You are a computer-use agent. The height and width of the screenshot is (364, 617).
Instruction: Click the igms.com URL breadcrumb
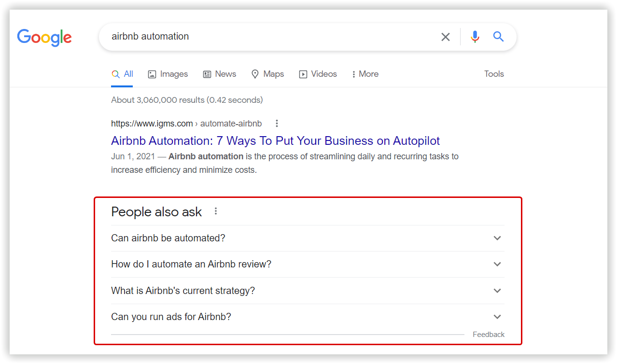tap(186, 124)
